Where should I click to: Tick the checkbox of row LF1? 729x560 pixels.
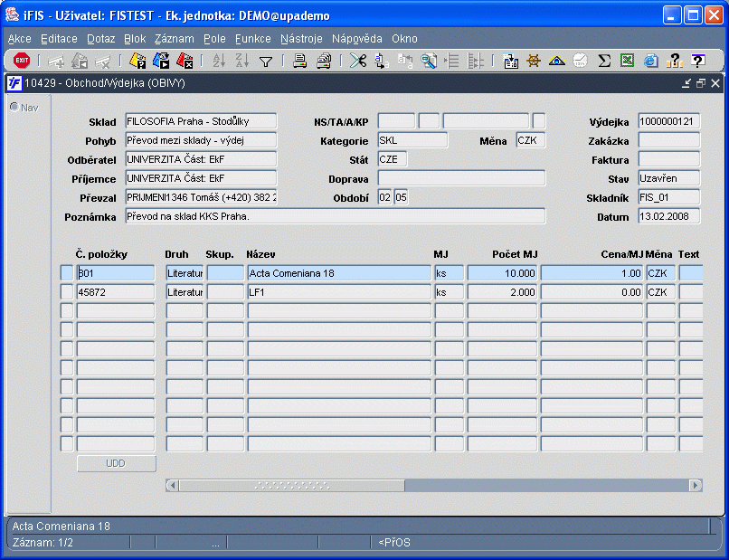point(67,292)
